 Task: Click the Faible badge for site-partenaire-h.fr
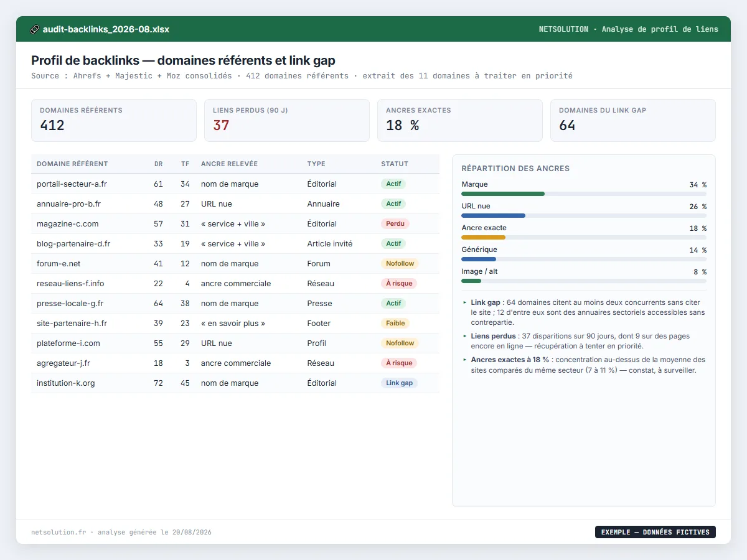[395, 324]
